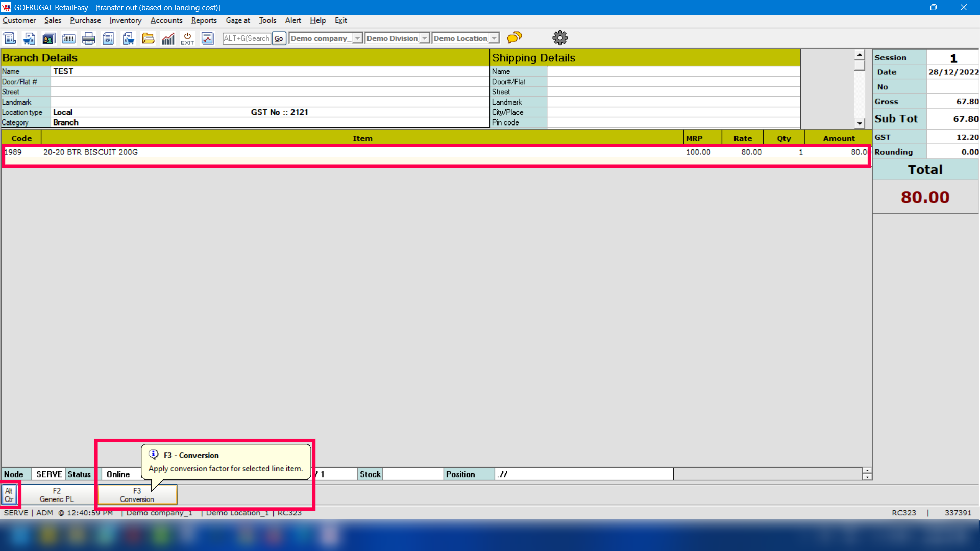Click the yellow chat bubbles icon
Viewport: 980px width, 551px height.
(514, 37)
